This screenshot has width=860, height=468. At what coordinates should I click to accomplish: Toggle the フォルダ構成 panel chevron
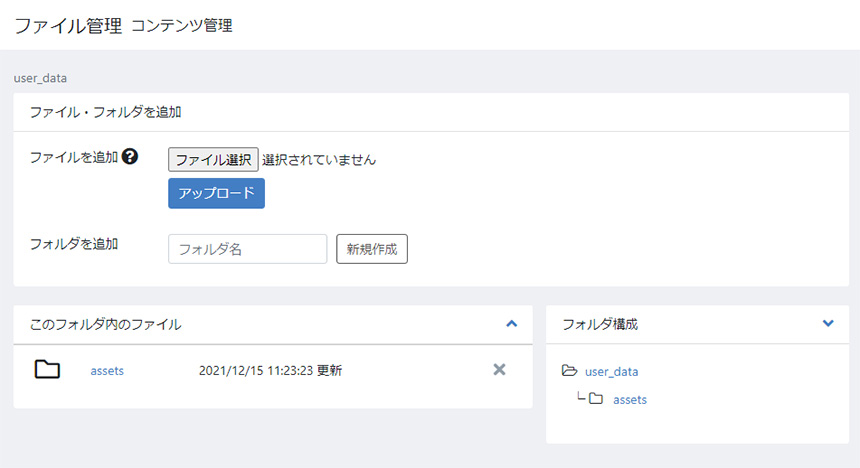click(x=827, y=324)
